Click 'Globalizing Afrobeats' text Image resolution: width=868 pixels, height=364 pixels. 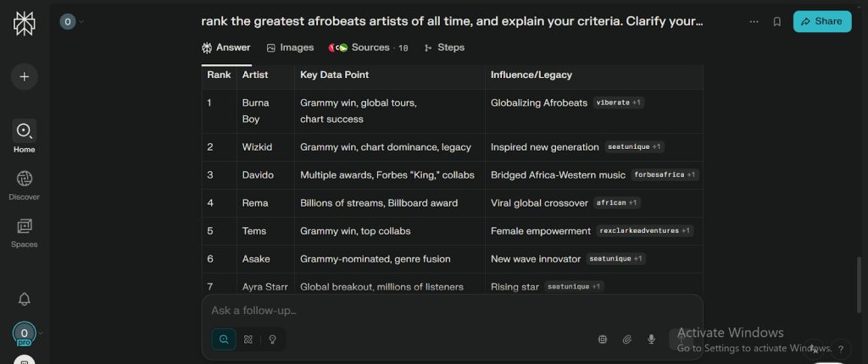(539, 103)
